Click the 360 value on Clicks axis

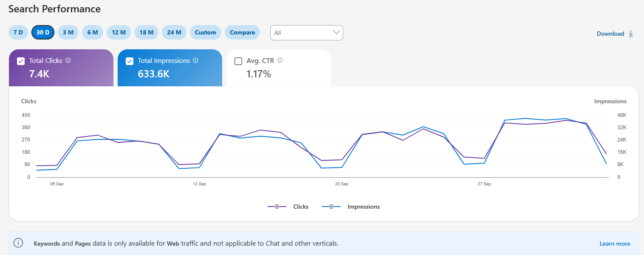point(25,127)
